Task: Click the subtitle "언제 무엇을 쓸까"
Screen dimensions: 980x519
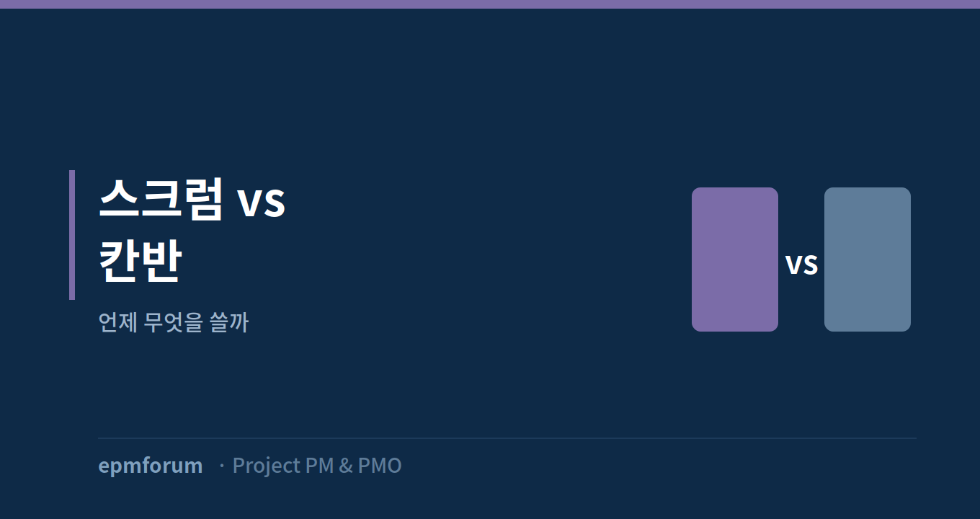Action: click(173, 322)
